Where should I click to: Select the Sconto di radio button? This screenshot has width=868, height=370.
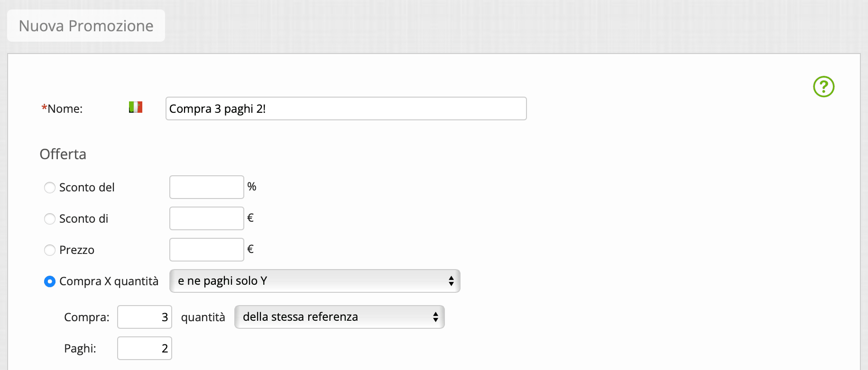(50, 219)
